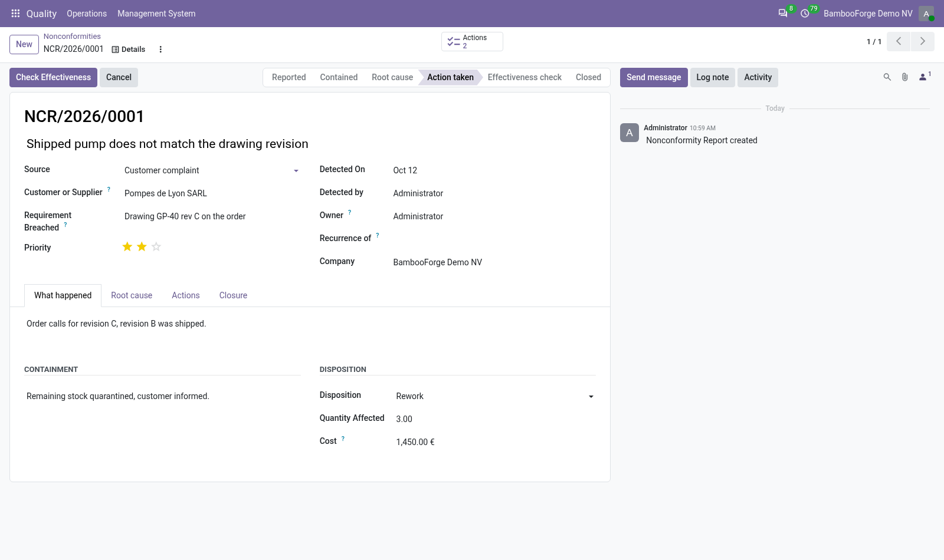This screenshot has width=944, height=560.
Task: Switch to the Actions notebook tab
Action: tap(186, 295)
